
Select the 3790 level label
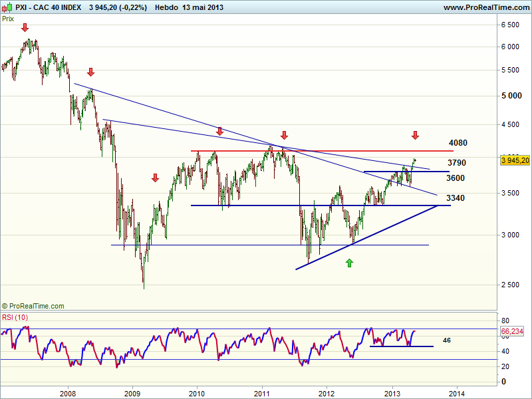(456, 163)
